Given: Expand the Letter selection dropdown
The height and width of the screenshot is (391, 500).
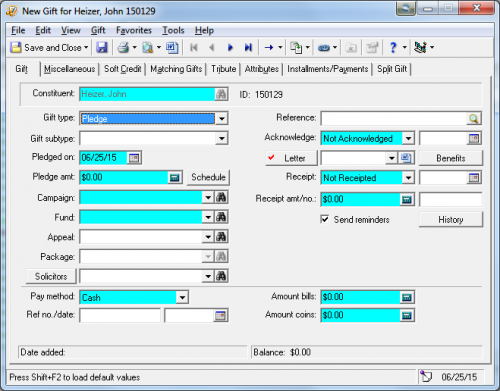Looking at the screenshot, I should pyautogui.click(x=392, y=158).
